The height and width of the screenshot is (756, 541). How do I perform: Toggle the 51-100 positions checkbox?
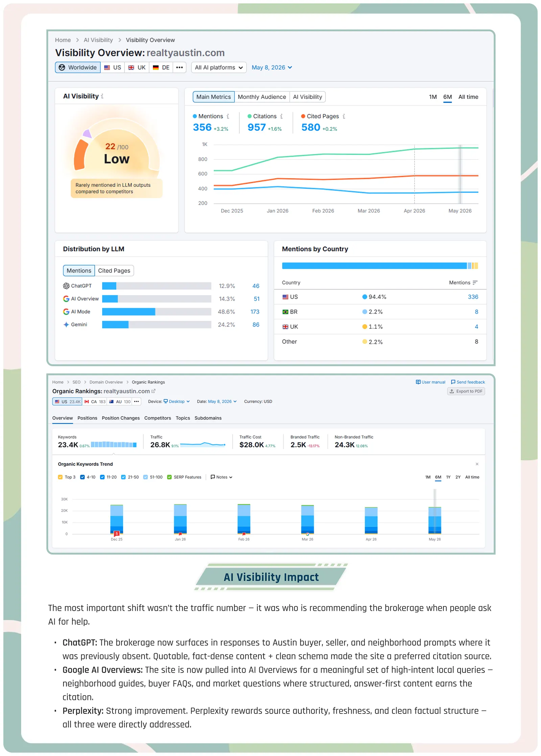point(145,477)
